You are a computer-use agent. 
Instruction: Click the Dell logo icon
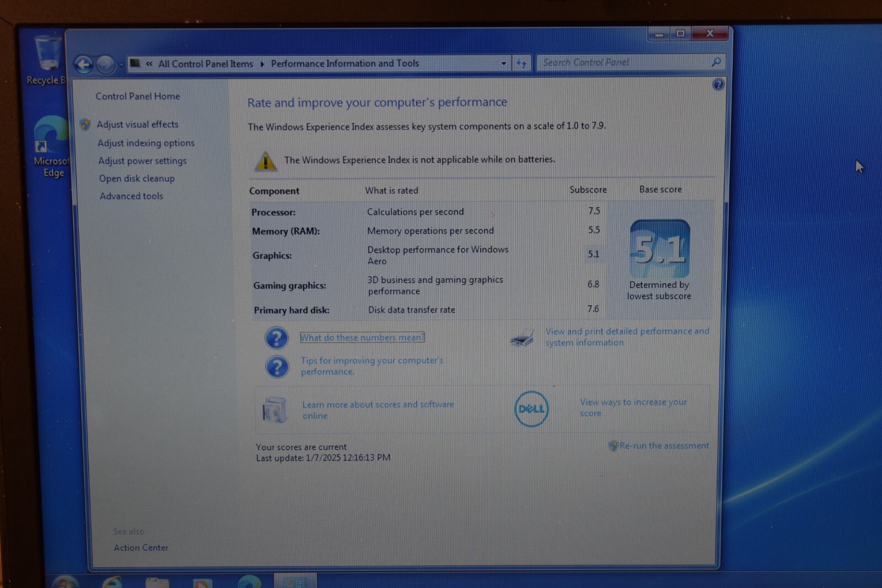pos(531,409)
